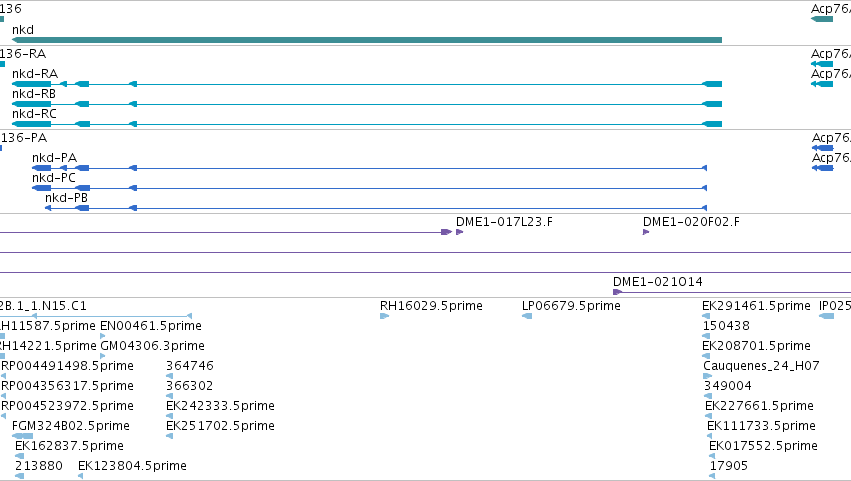851x481 pixels.
Task: Click the 17905 feature label
Action: click(x=729, y=466)
